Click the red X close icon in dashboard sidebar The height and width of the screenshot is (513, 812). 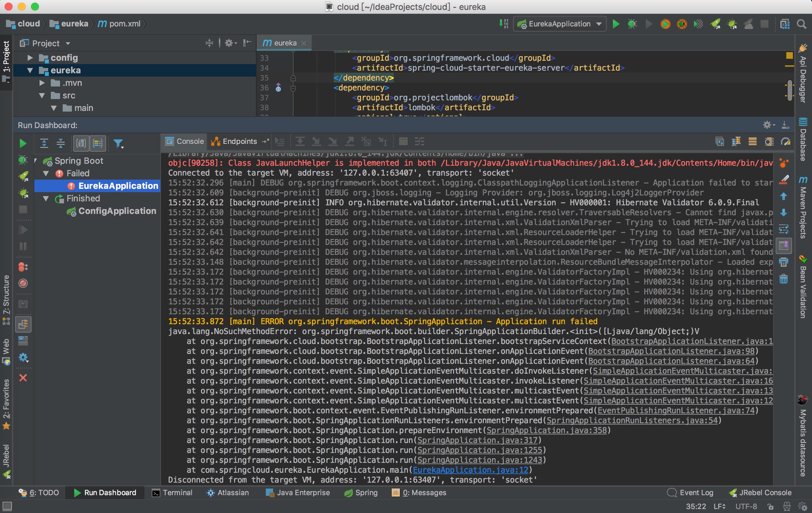(23, 378)
